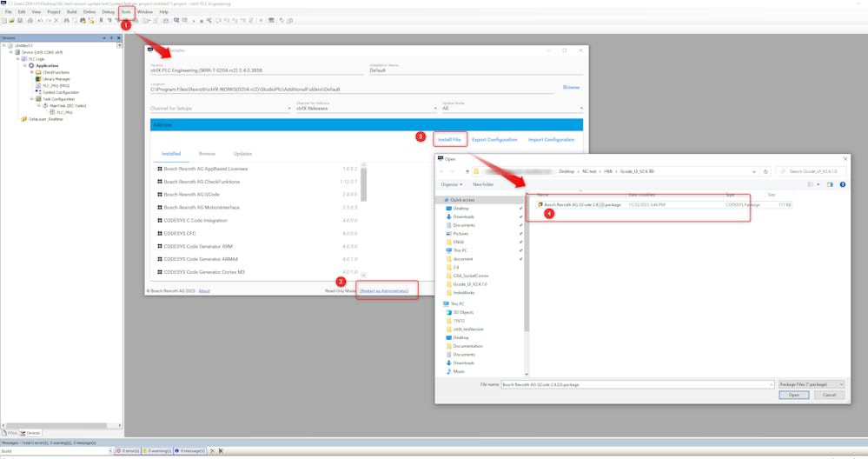Click Import Configuration button
868x459 pixels.
point(552,140)
